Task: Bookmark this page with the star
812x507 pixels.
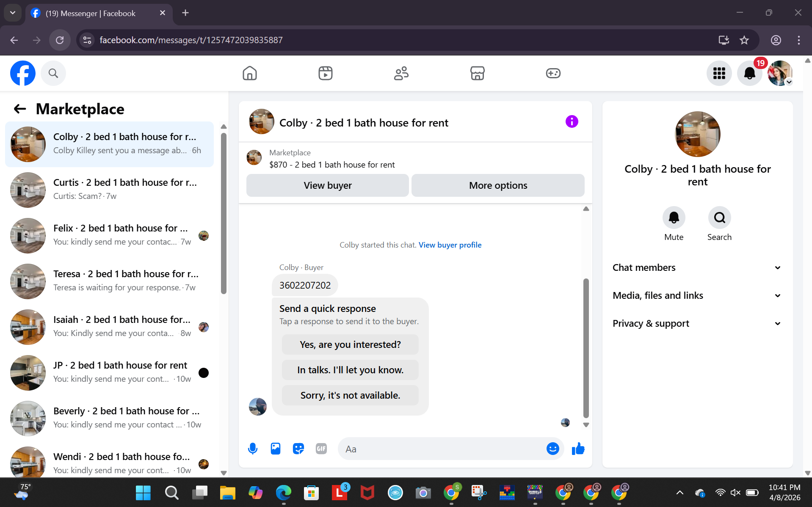Action: click(x=744, y=40)
